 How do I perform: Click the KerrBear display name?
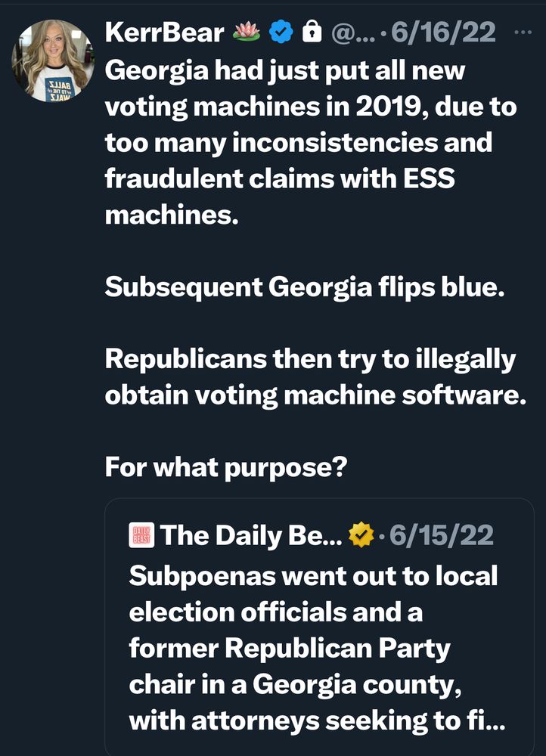pyautogui.click(x=164, y=33)
